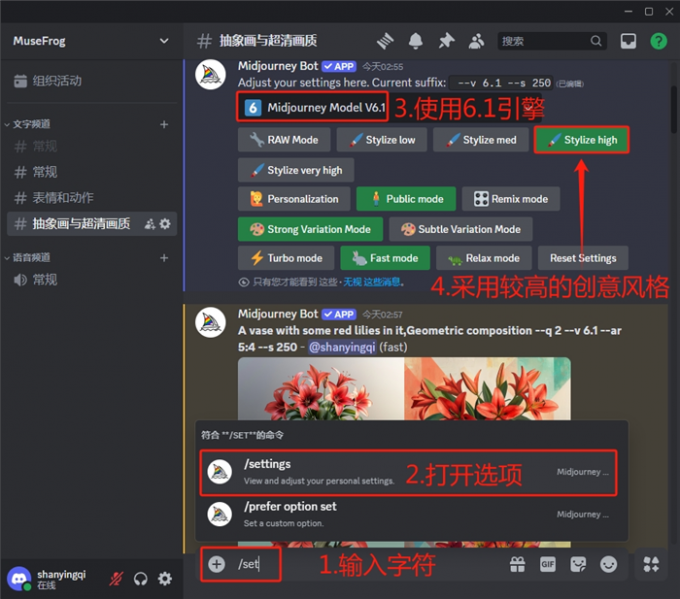
Task: Open the apps launcher icon
Action: coord(651,564)
